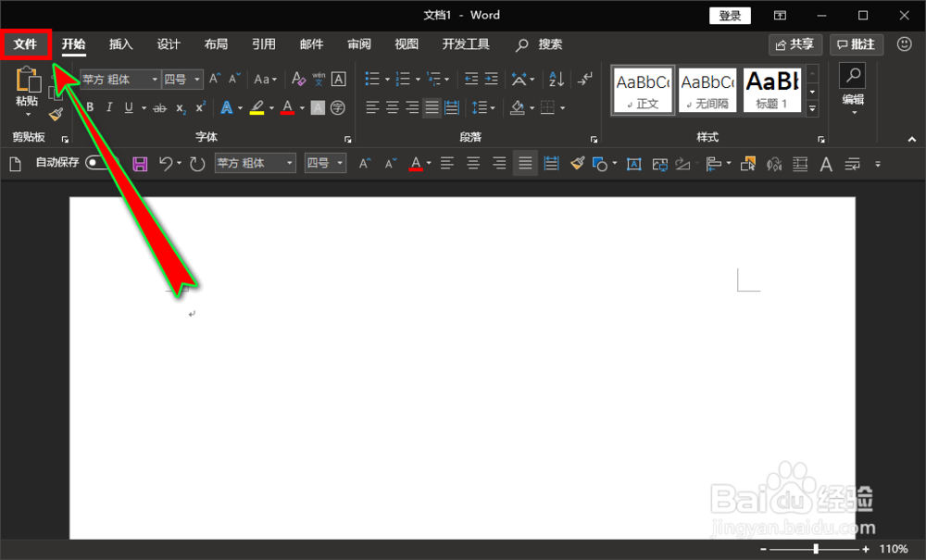Click the smiley feedback icon
Image resolution: width=926 pixels, height=560 pixels.
click(904, 44)
